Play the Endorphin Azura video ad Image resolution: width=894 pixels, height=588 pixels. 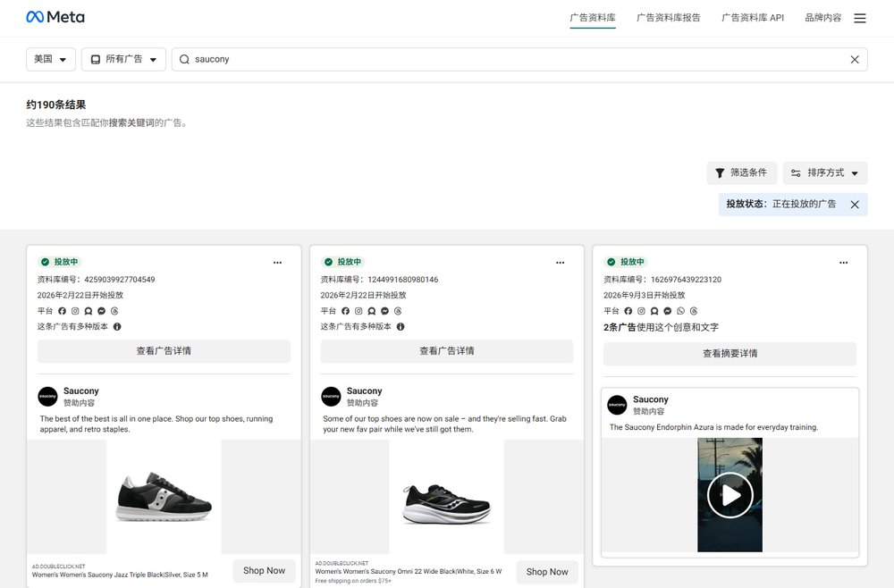pos(730,495)
